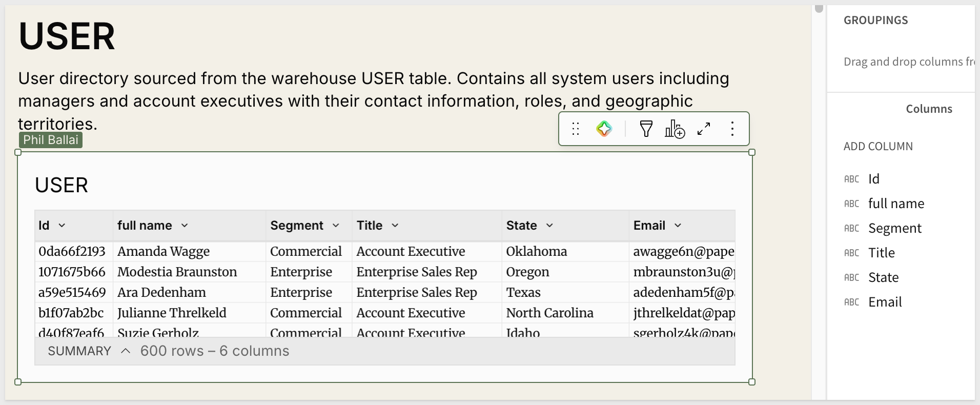980x405 pixels.
Task: Collapse the SUMMARY bar chevron
Action: 126,351
